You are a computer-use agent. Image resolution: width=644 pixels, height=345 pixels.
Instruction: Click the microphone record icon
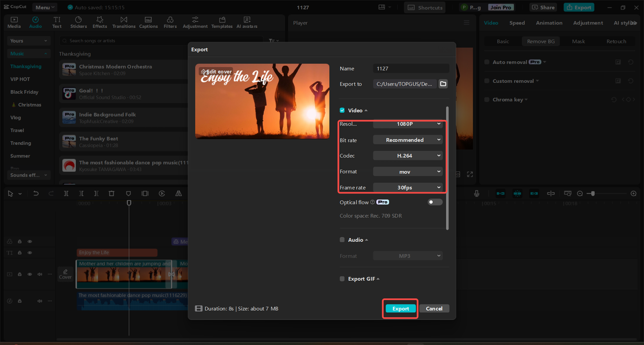[476, 194]
